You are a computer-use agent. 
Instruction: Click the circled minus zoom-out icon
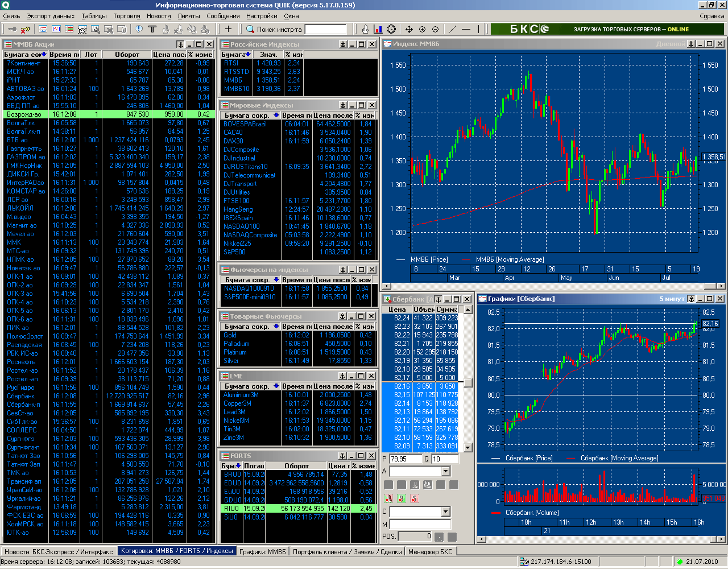pyautogui.click(x=435, y=29)
